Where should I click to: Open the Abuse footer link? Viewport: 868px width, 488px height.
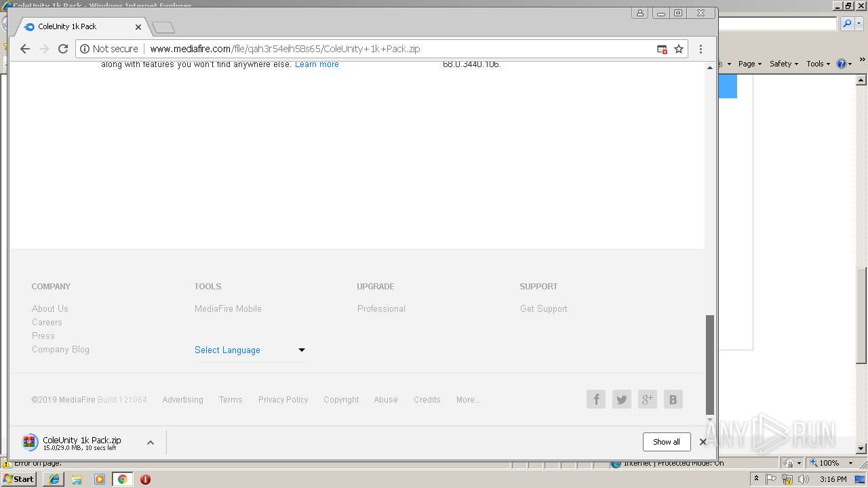click(386, 400)
